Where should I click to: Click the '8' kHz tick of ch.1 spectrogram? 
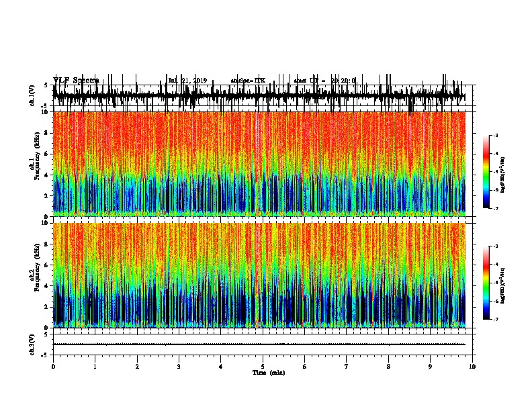(x=46, y=133)
